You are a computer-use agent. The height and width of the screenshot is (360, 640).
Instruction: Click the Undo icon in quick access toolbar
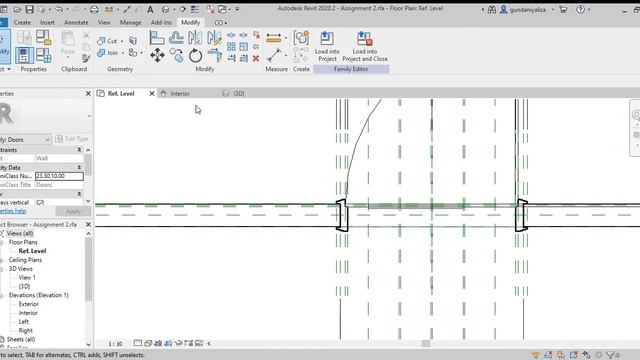coord(59,9)
